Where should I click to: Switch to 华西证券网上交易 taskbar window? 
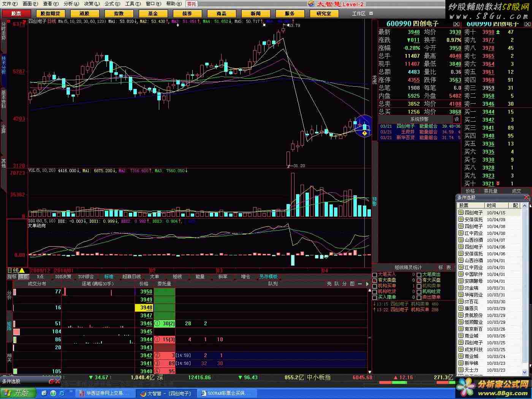click(104, 393)
